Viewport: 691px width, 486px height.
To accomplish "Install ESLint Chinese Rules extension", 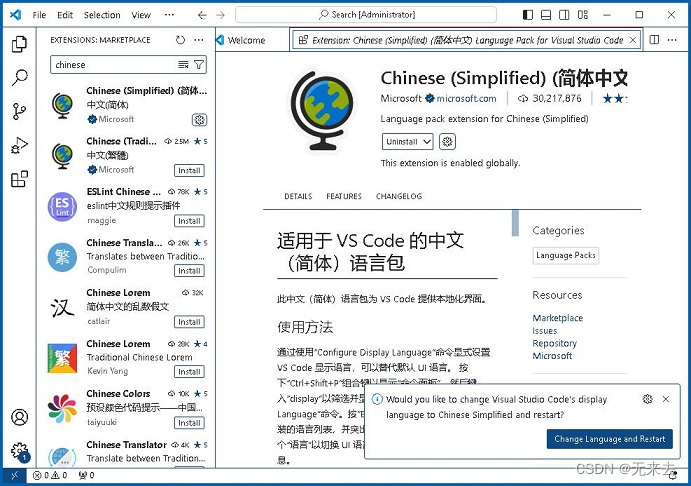I will pos(189,221).
